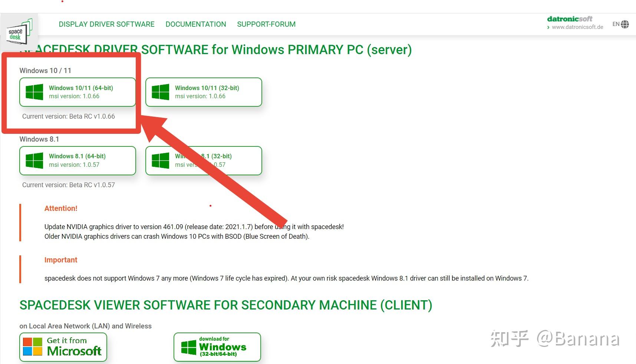The image size is (636, 364).
Task: Go to SUPPORT-FORUM
Action: [266, 24]
